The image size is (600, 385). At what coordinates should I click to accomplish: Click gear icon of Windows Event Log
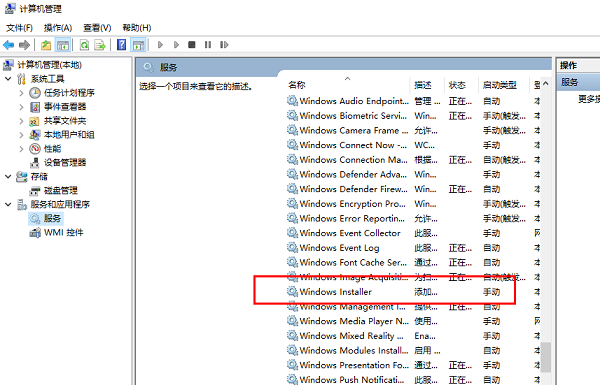(292, 248)
